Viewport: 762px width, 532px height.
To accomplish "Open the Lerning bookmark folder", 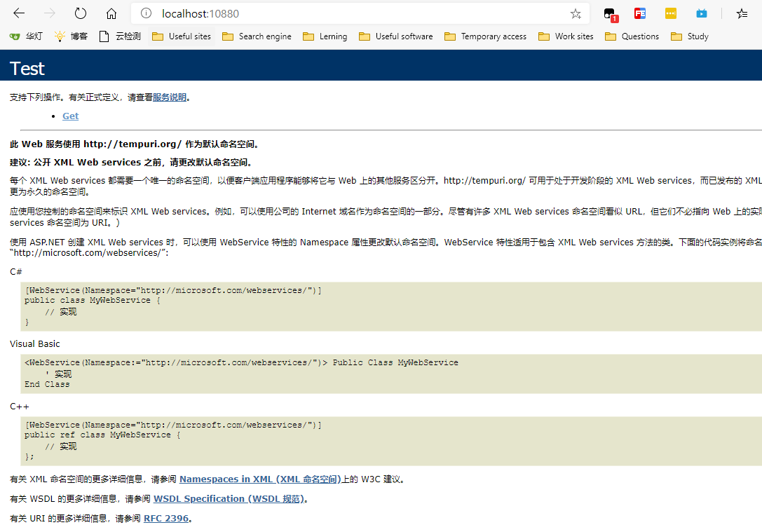I will (x=325, y=36).
